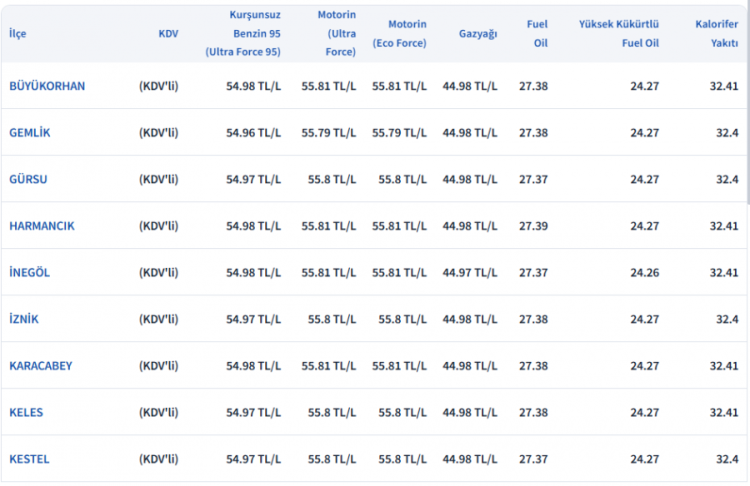Open the BÜYÜKORHAN district link
750x486 pixels.
(47, 86)
